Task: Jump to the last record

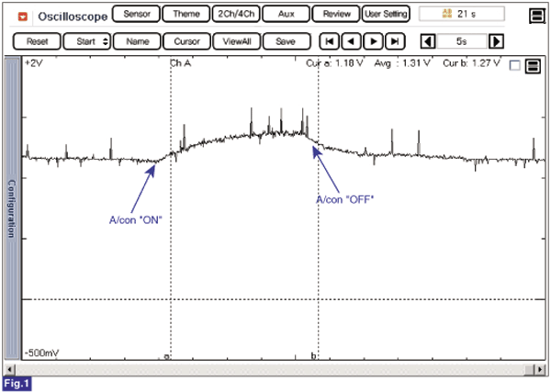Action: [x=395, y=41]
